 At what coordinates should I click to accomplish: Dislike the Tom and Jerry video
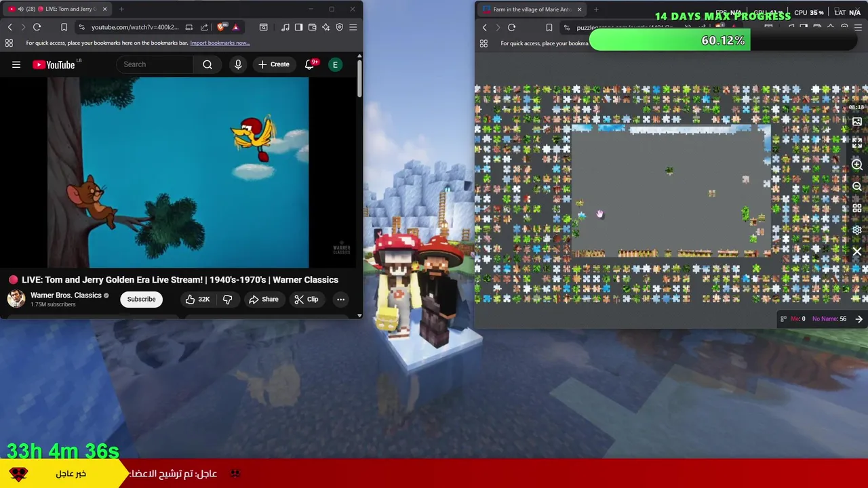[228, 299]
